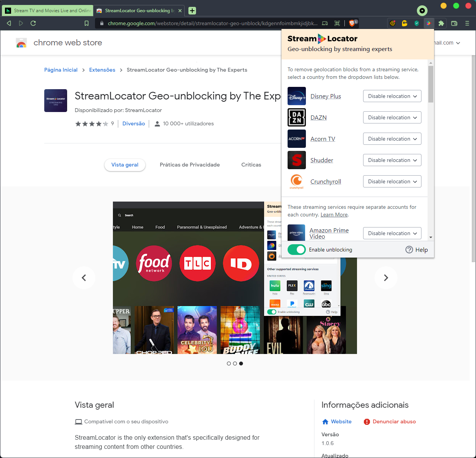Reload the current page
Screen dimensions: 476x458
(x=33, y=23)
